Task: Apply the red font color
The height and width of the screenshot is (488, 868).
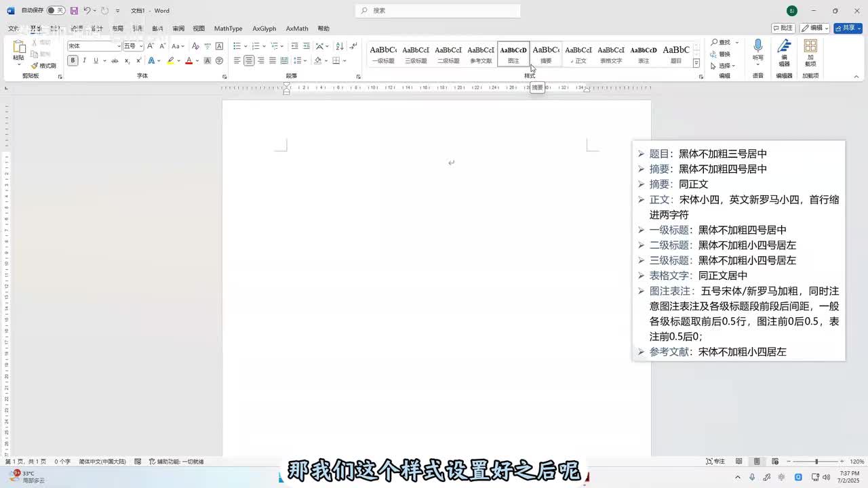Action: pyautogui.click(x=189, y=60)
